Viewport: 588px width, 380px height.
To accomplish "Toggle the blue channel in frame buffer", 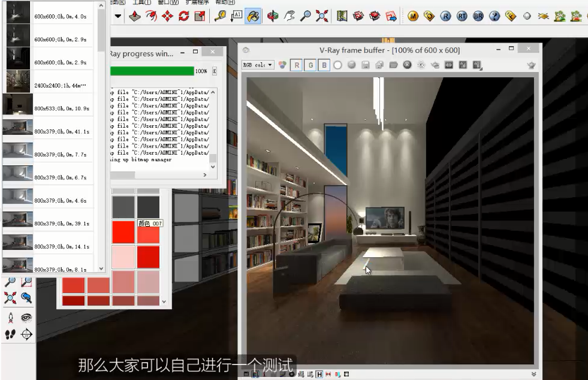I will pyautogui.click(x=324, y=65).
